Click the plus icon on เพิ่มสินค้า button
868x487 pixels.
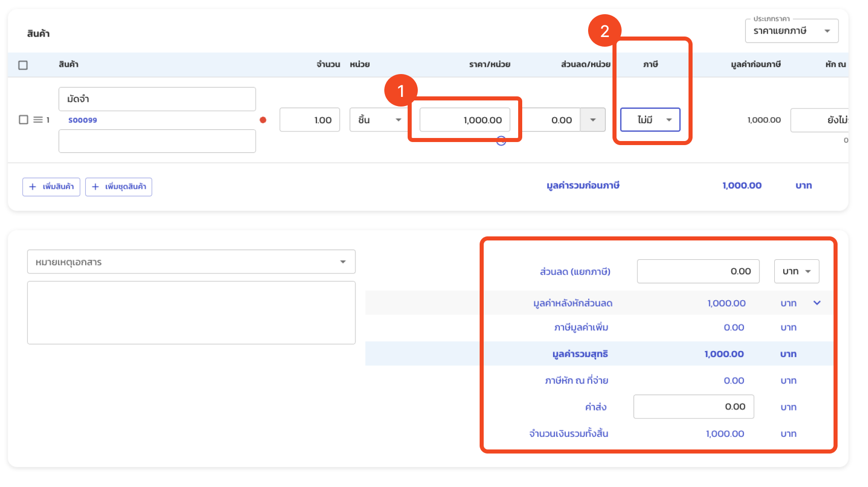click(x=32, y=187)
